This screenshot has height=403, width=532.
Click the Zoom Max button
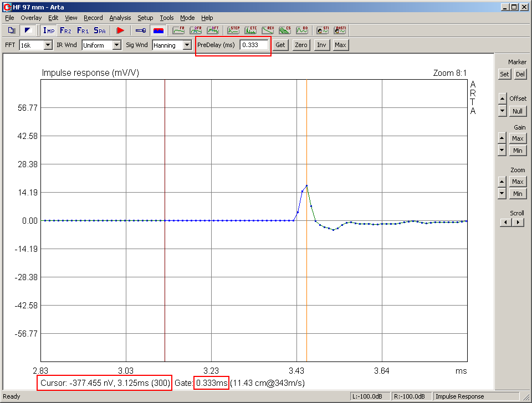tap(518, 182)
